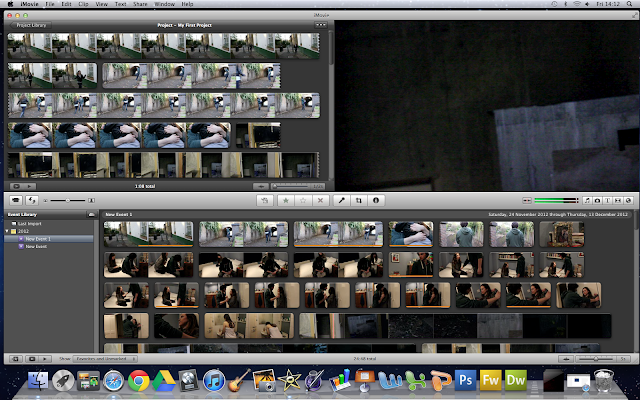Play the project from beginning

[x=29, y=186]
